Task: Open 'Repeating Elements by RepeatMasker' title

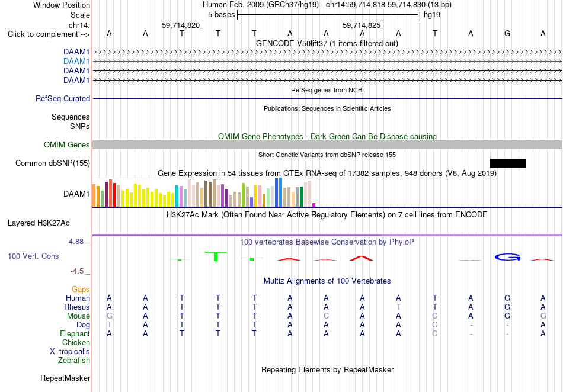Action: click(x=328, y=369)
